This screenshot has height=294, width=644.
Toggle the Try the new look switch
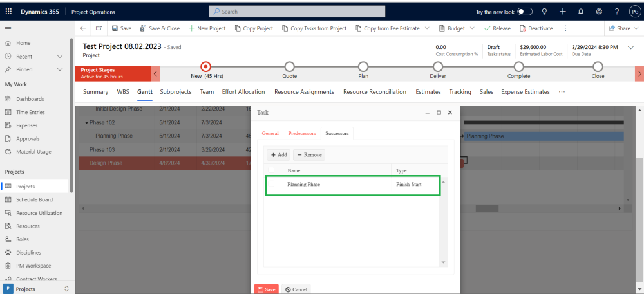coord(525,12)
